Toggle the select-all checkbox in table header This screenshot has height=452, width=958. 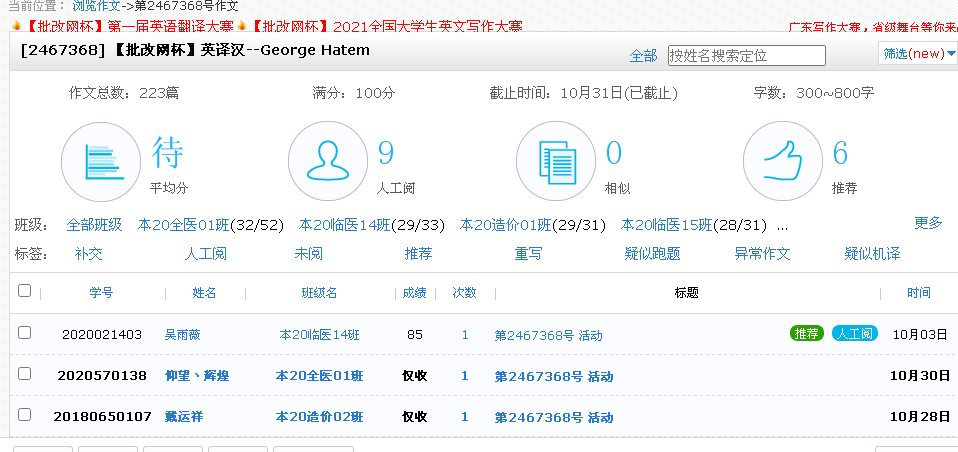coord(25,291)
